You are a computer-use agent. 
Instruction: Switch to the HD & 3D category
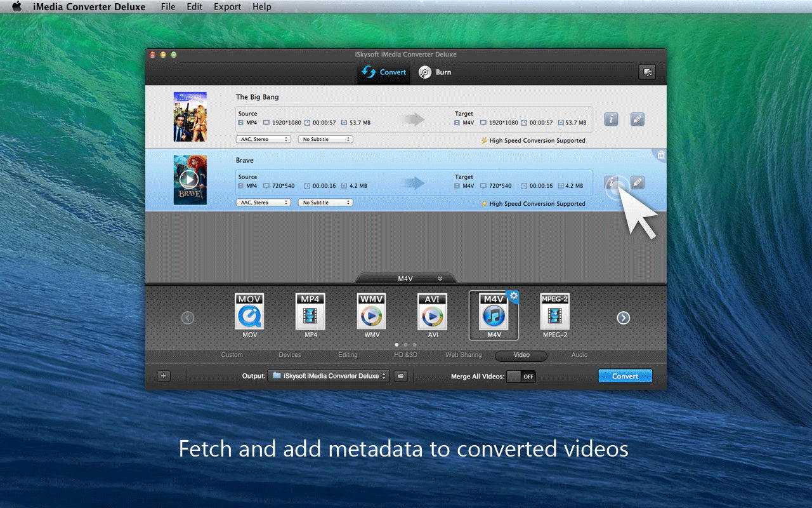[406, 355]
